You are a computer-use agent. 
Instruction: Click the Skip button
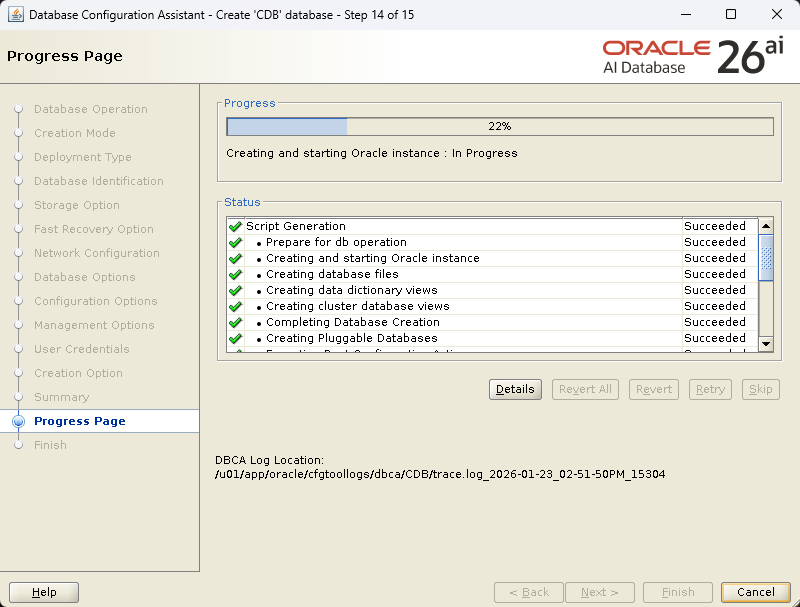(x=761, y=389)
